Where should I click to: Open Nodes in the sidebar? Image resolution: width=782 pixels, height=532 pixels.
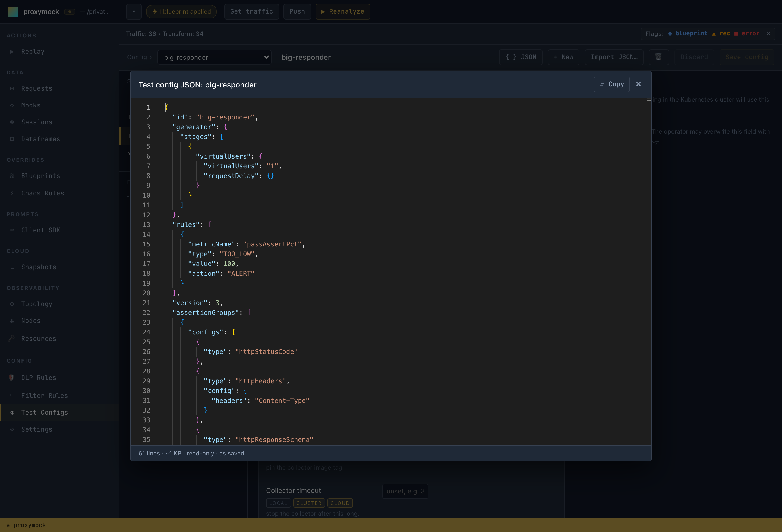(x=59, y=321)
